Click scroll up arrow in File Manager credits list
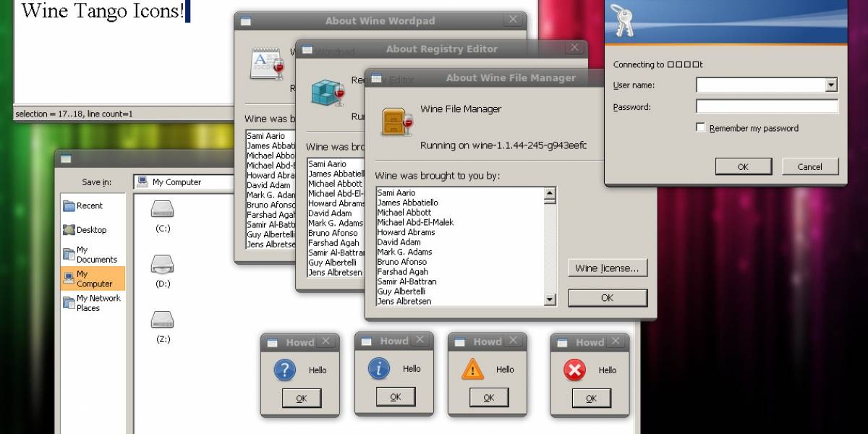Viewport: 868px width, 434px height. [x=550, y=193]
